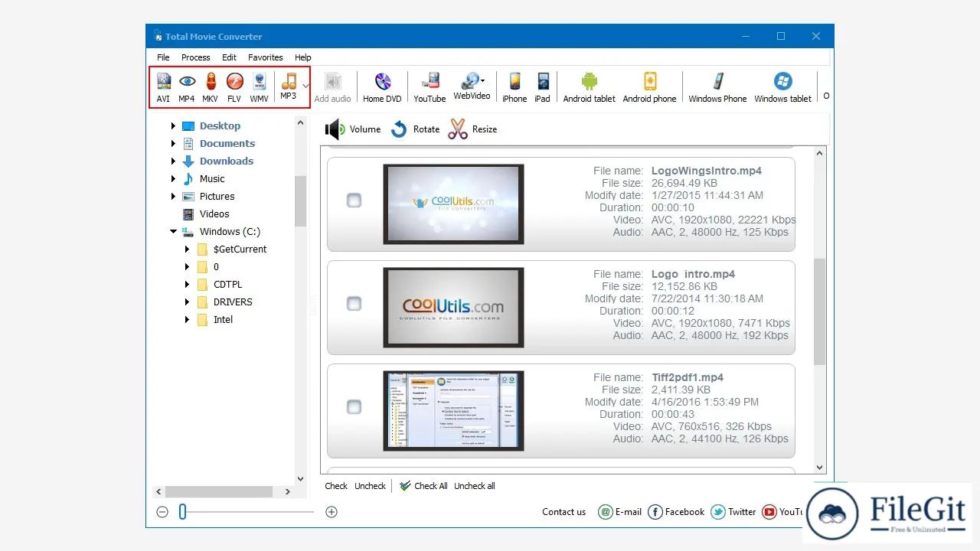Choose MP4 output format icon
Viewport: 980px width, 551px height.
(187, 87)
